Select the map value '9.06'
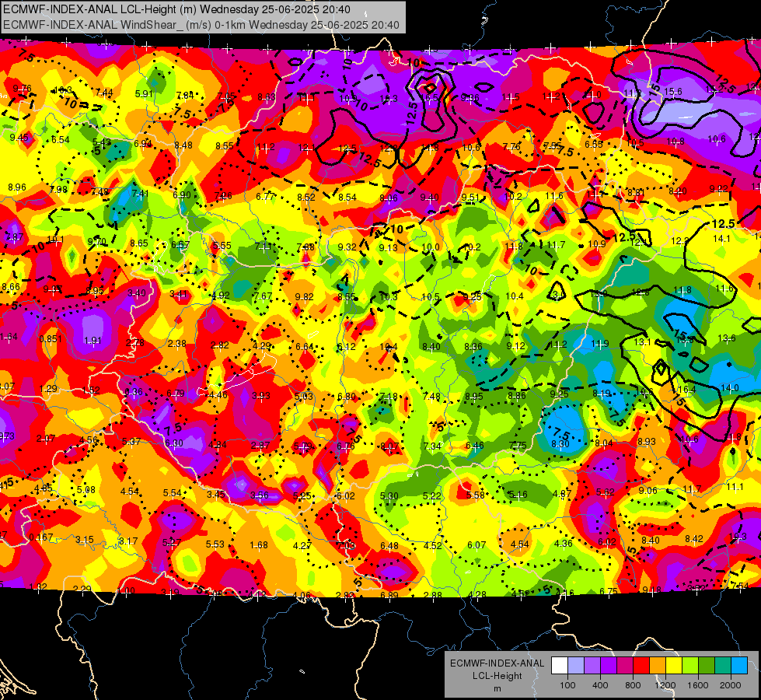 (x=648, y=491)
